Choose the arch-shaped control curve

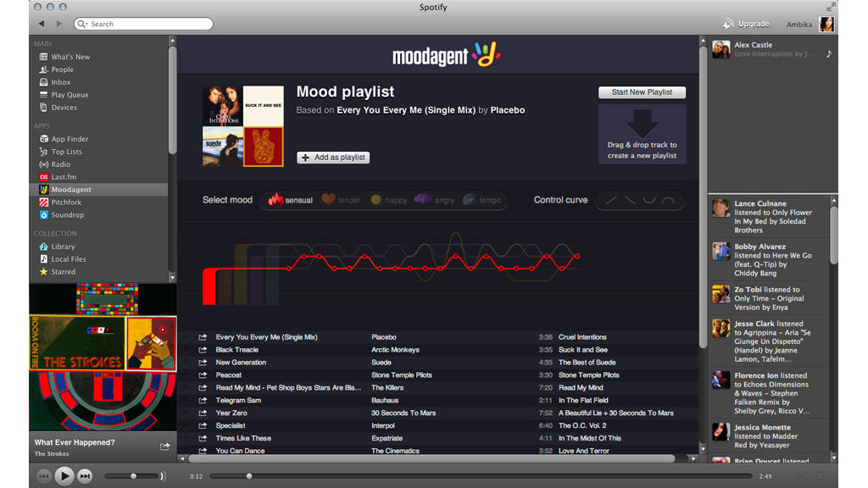tap(668, 200)
